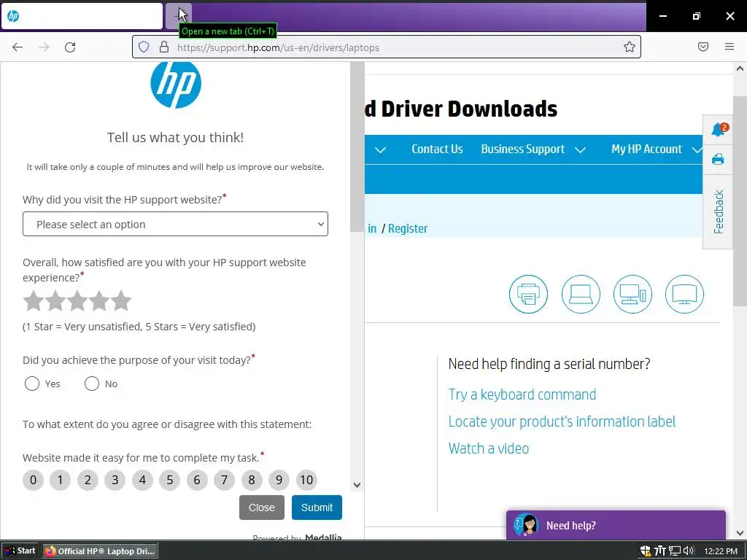Select Yes for achieving visit purpose
This screenshot has width=747, height=560.
pos(32,384)
